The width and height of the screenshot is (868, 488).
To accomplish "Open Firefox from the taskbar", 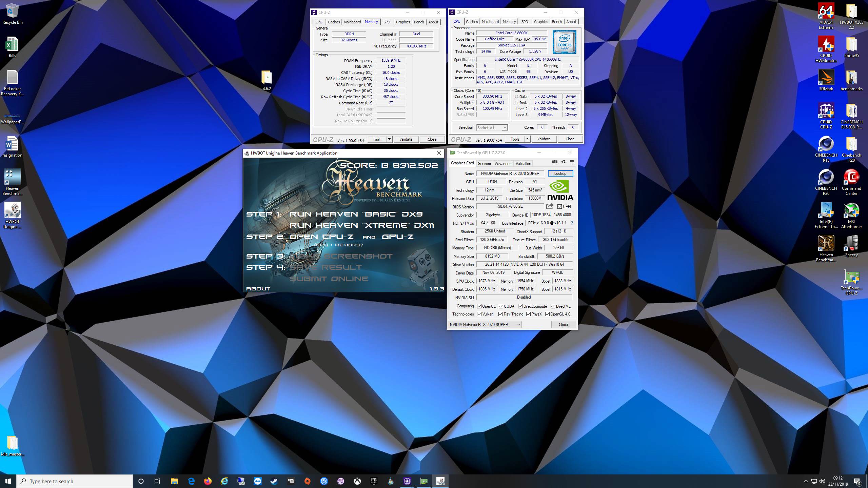I will click(x=208, y=481).
